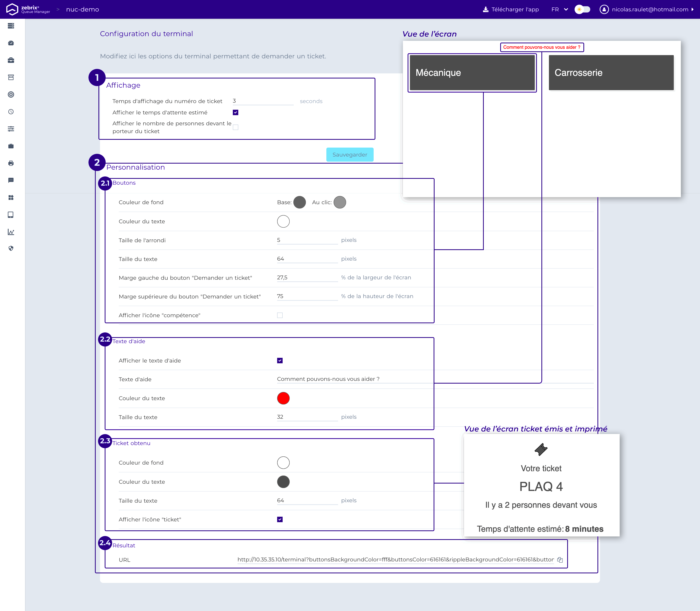Open the TV display sidebar icon
This screenshot has width=700, height=611.
(11, 146)
